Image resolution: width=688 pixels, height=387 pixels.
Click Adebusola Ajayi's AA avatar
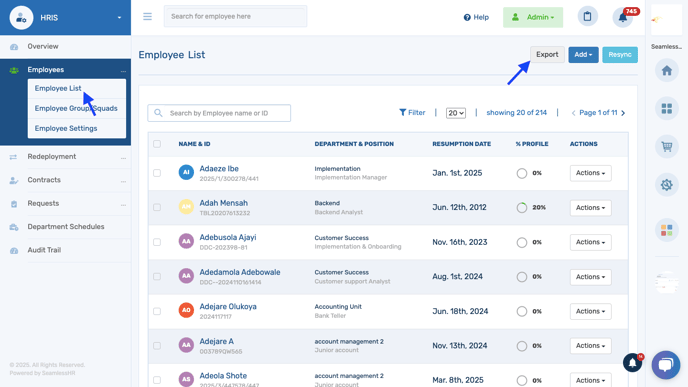[186, 241]
